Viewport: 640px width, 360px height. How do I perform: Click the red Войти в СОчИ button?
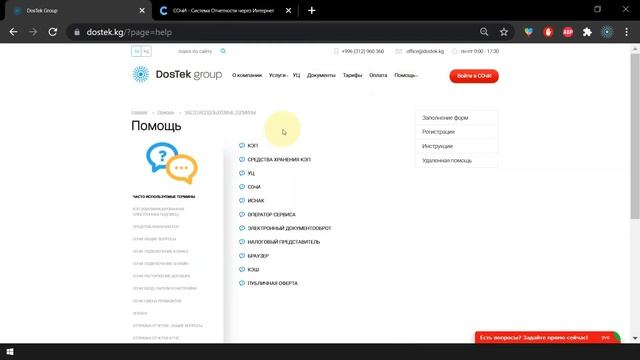[x=474, y=76]
